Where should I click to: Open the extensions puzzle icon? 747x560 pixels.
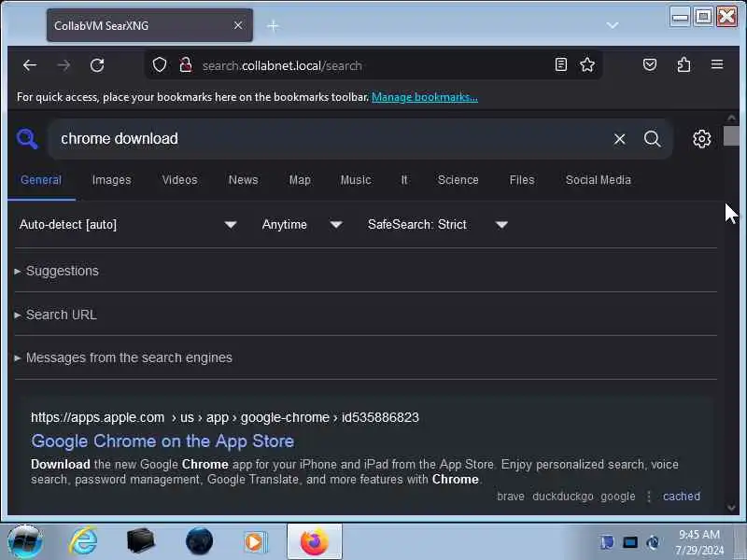click(x=684, y=64)
